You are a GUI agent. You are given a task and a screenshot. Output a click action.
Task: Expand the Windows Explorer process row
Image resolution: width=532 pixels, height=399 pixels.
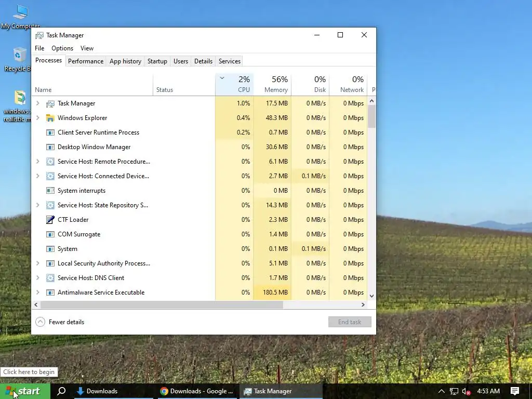pyautogui.click(x=37, y=118)
